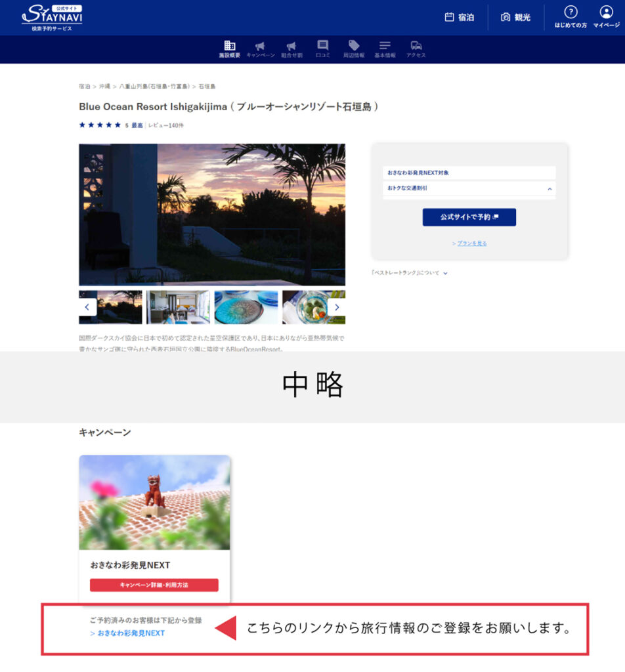Open the 宿泊 calendar menu
Screen dimensions: 625x672
(x=459, y=17)
